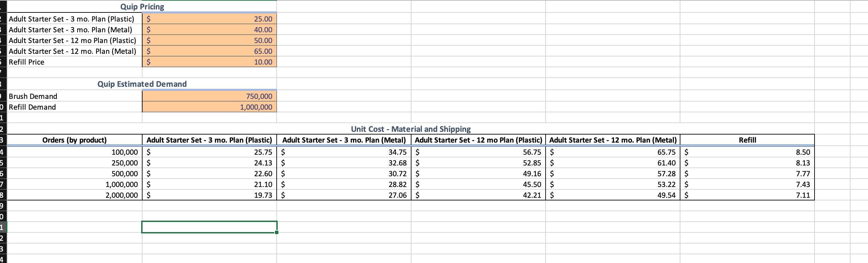Image resolution: width=868 pixels, height=263 pixels.
Task: Select the 7.11 refill cost cell
Action: (747, 195)
